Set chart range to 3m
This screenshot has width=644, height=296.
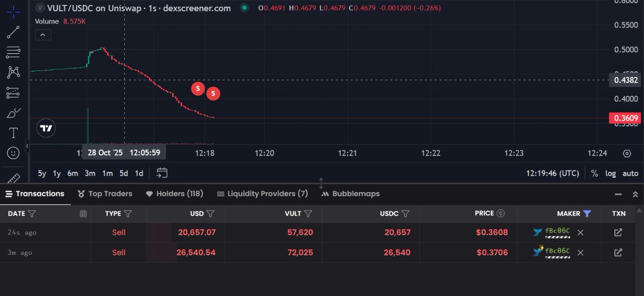tap(90, 173)
